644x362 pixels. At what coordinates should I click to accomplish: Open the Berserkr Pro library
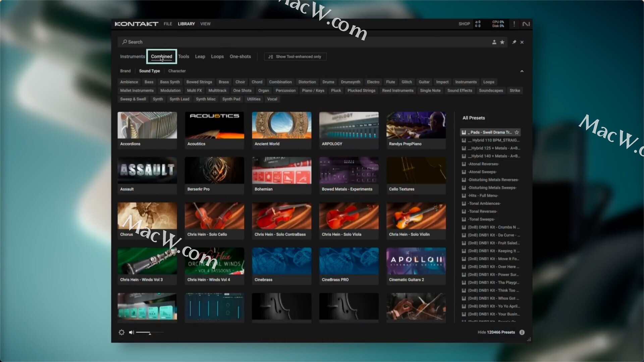[x=214, y=175]
